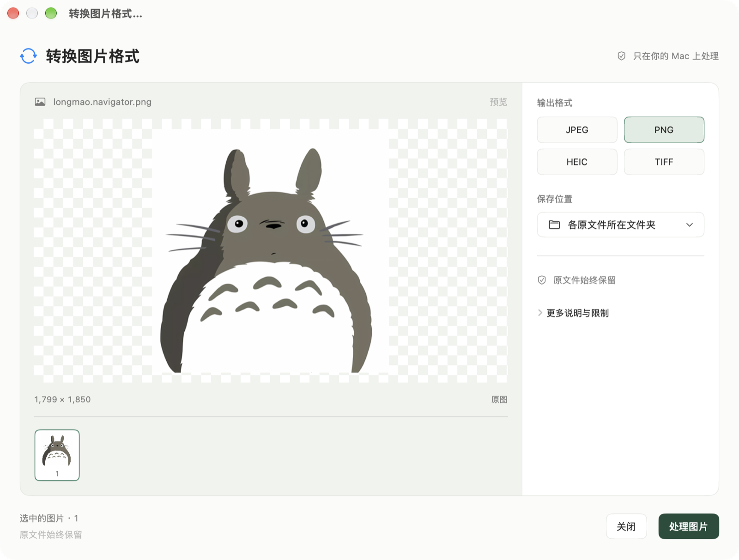Click the dimensions text 1,799 × 1,850

(62, 400)
